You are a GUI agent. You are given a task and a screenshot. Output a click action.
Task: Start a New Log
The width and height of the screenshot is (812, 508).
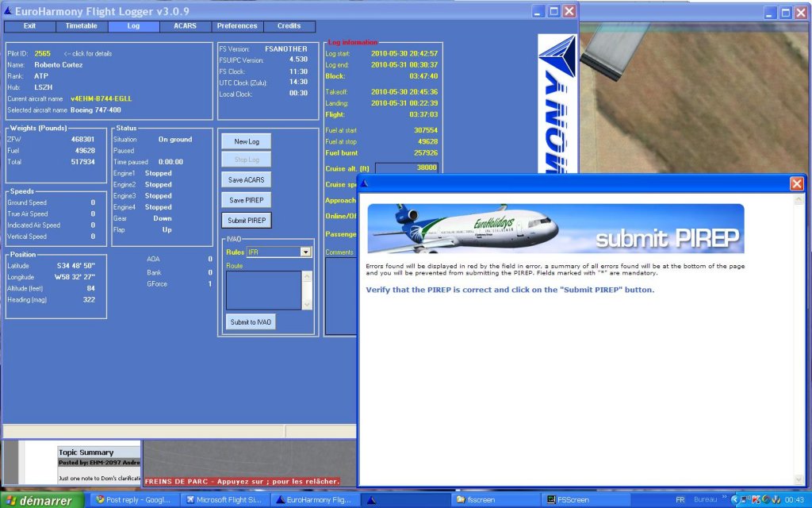coord(246,141)
